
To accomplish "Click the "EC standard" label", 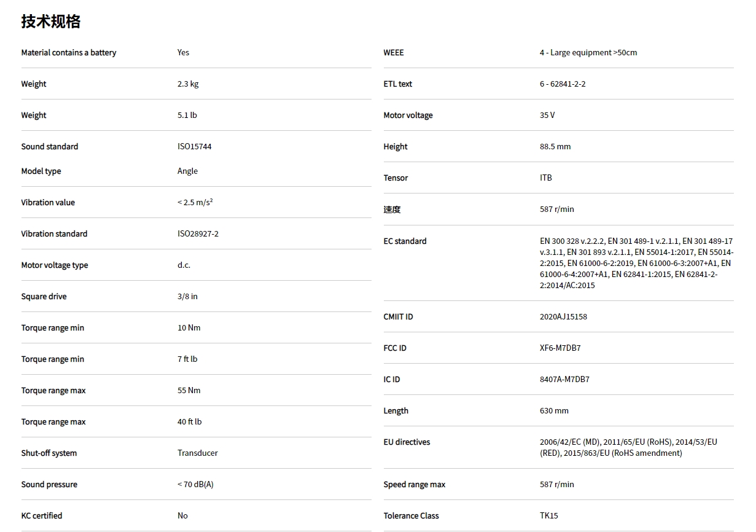I will click(405, 241).
